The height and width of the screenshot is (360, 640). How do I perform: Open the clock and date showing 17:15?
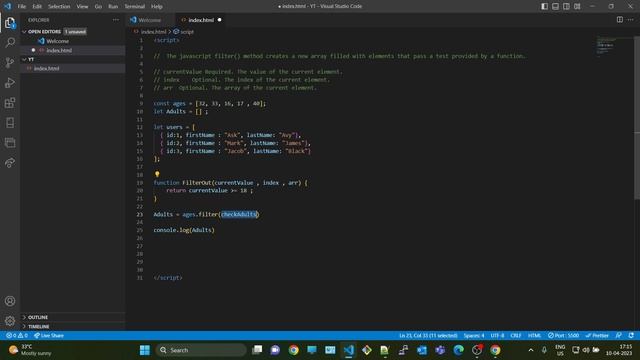click(x=619, y=350)
